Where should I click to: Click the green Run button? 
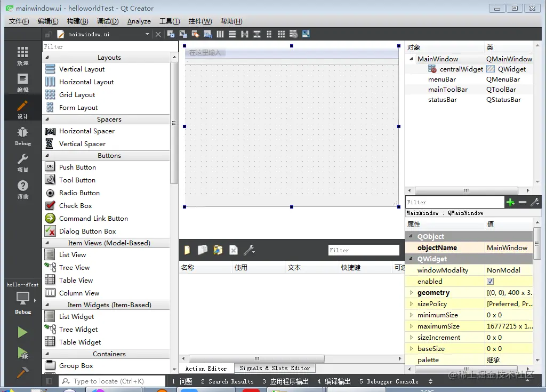(22, 332)
